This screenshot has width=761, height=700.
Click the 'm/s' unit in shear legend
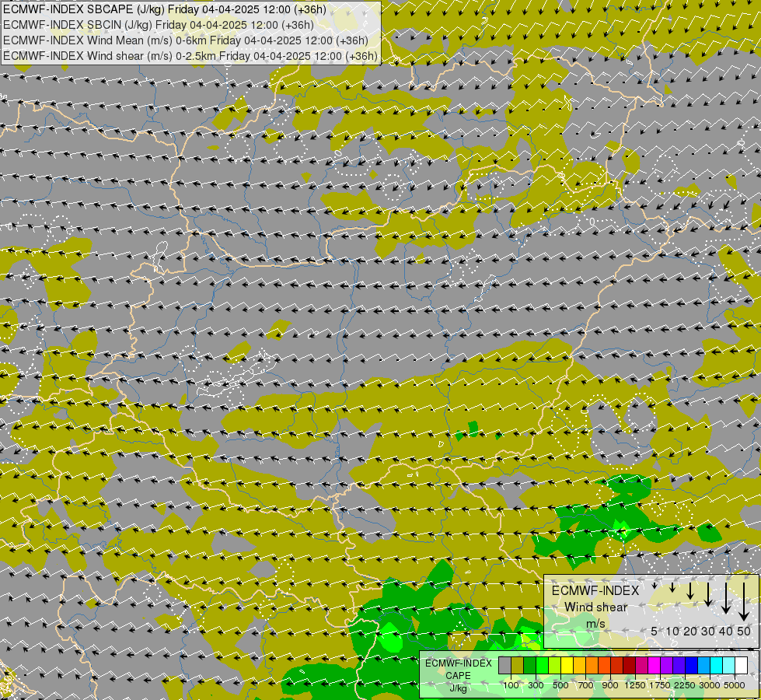point(596,624)
